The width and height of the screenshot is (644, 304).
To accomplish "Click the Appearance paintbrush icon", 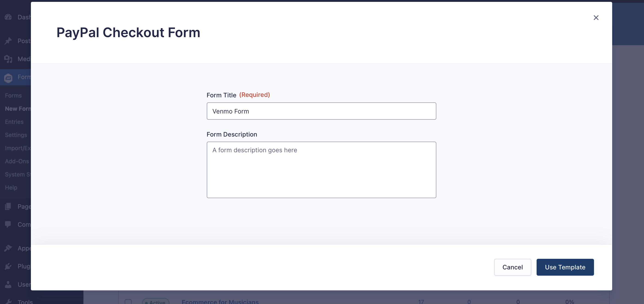I will (8, 248).
